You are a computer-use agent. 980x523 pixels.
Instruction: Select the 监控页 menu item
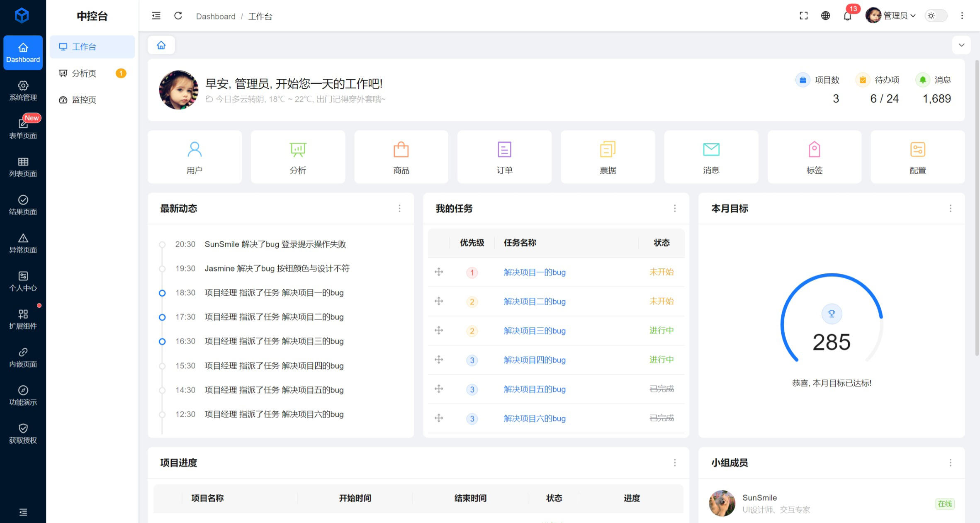(84, 100)
